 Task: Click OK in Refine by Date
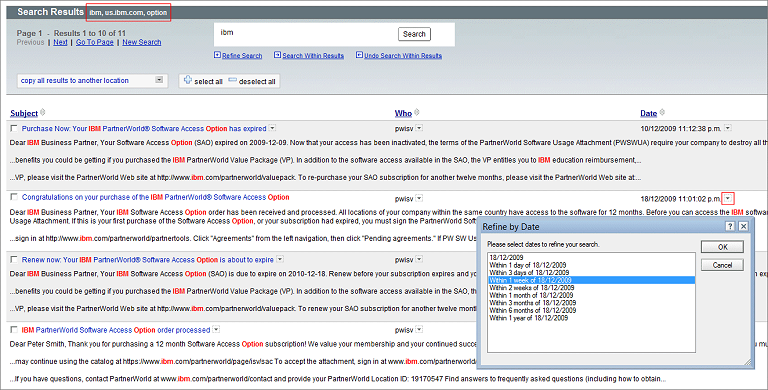coord(722,247)
